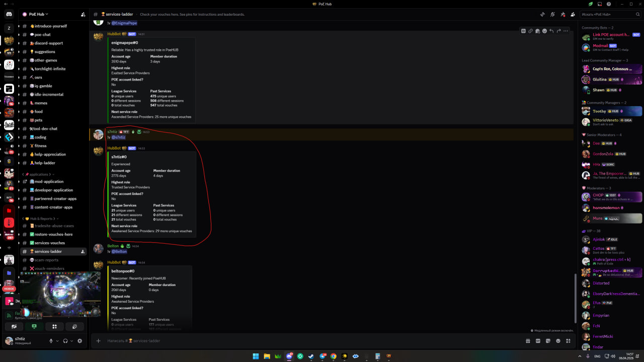Image resolution: width=644 pixels, height=362 pixels.
Task: Open the apps launcher in message box
Action: [x=569, y=341]
